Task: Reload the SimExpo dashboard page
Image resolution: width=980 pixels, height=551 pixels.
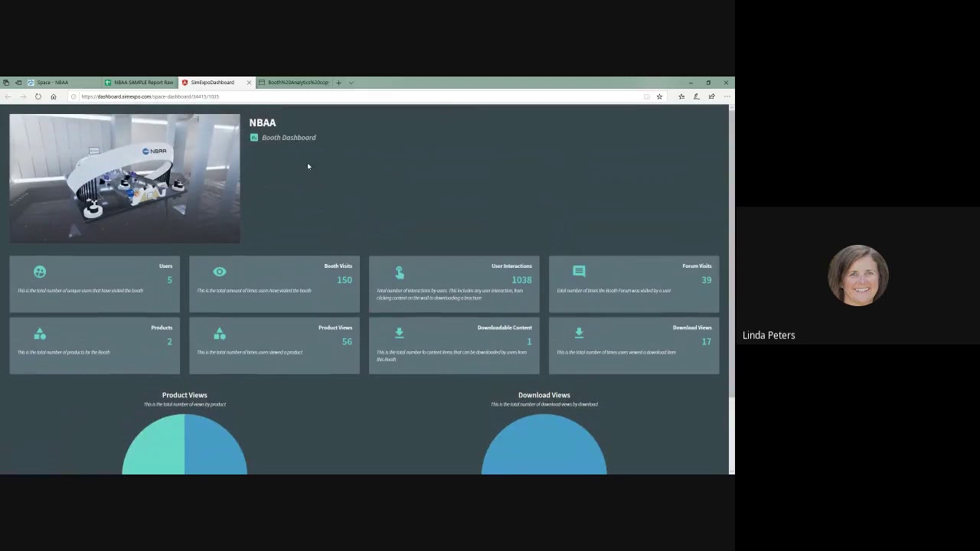Action: (38, 96)
